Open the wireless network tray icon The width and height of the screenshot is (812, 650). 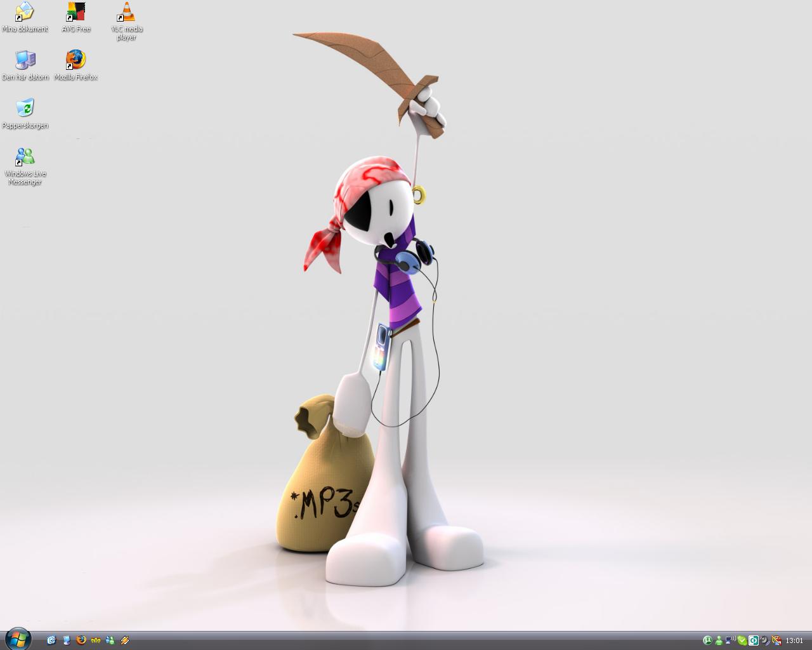[x=730, y=640]
